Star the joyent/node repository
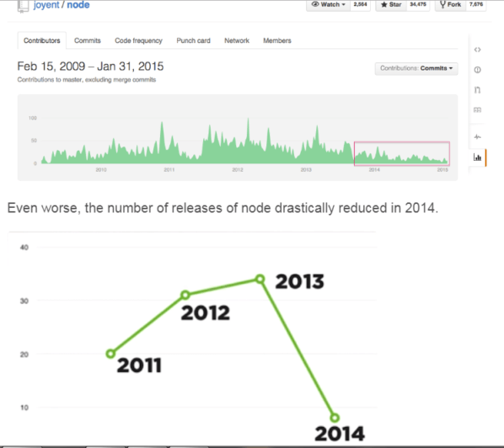 click(x=391, y=5)
